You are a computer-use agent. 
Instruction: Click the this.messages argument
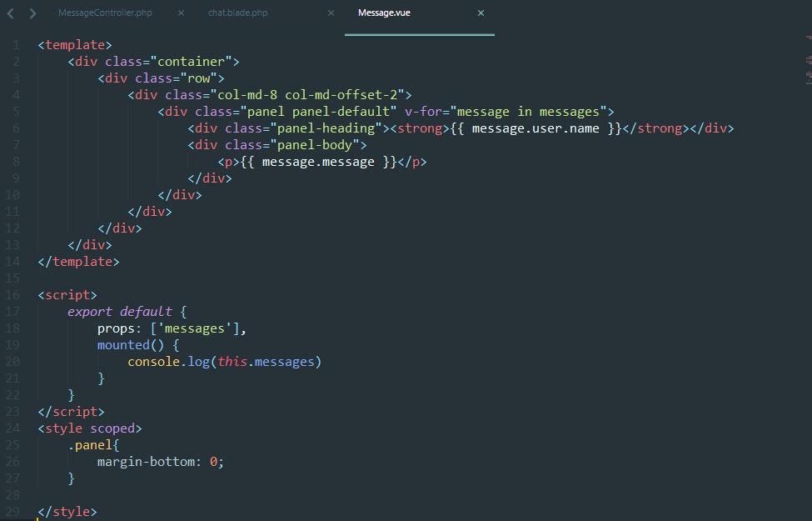pos(266,361)
